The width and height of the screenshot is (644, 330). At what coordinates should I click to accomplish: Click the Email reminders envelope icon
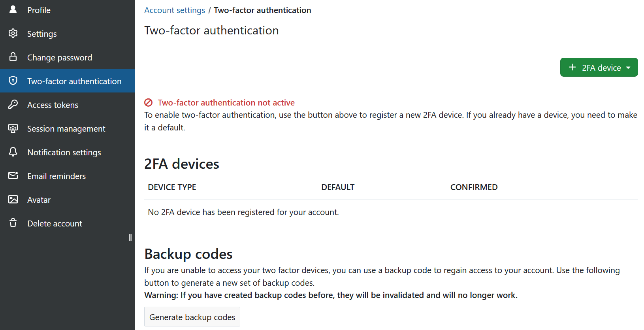(13, 175)
